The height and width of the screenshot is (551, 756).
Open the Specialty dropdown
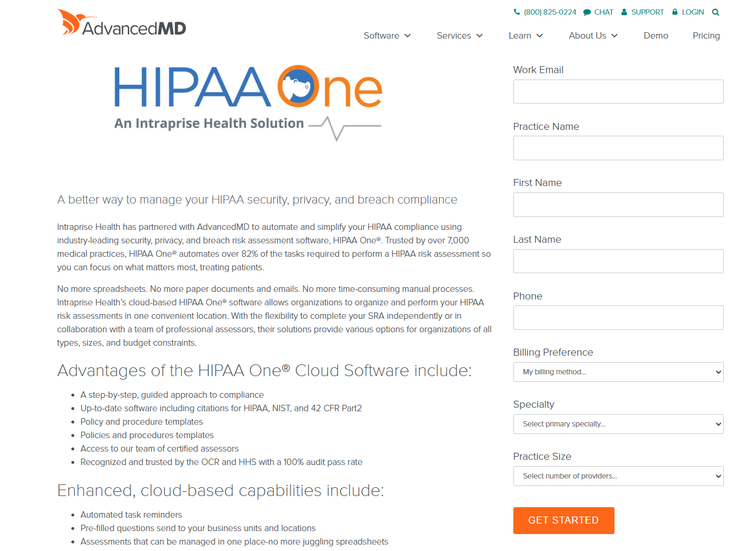tap(619, 424)
